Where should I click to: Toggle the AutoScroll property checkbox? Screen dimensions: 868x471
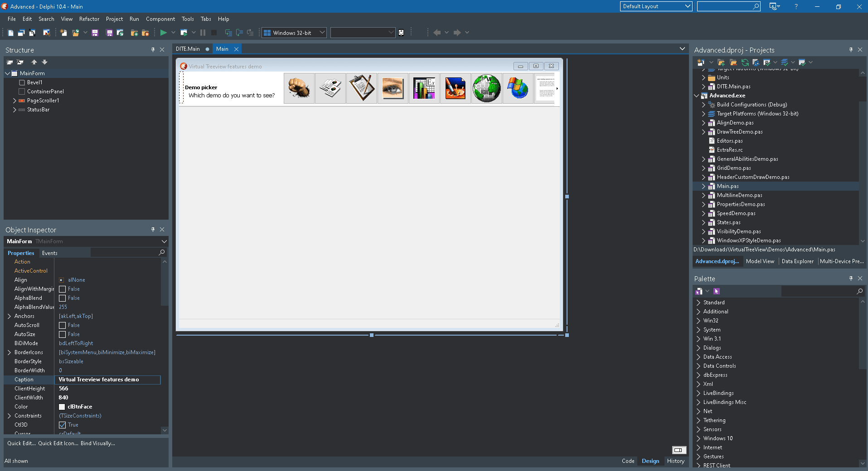tap(63, 325)
